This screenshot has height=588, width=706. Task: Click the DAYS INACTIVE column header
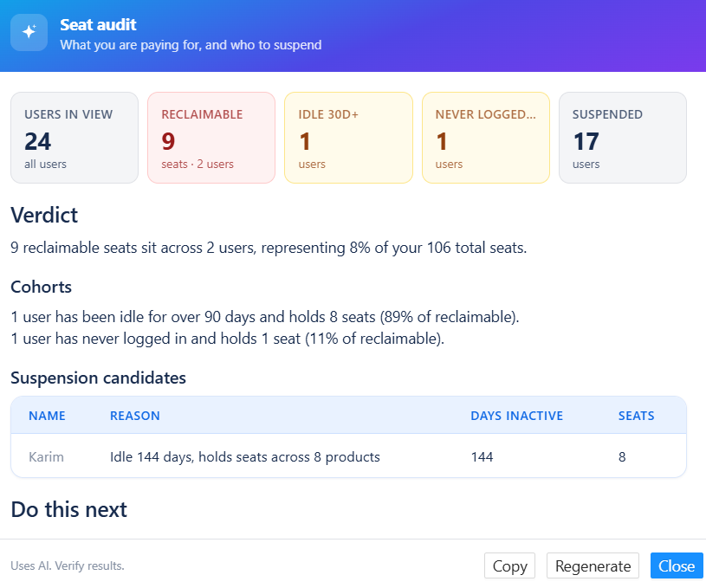click(517, 416)
